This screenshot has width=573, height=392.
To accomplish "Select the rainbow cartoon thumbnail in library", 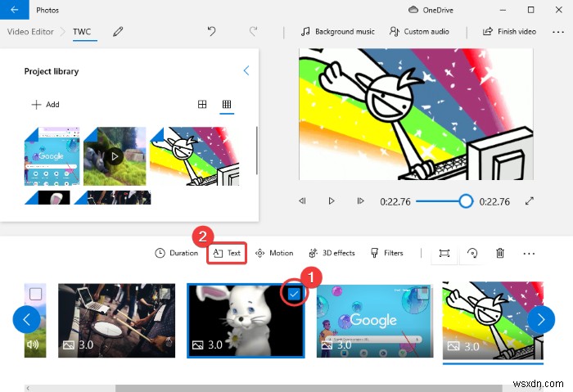I will (195, 156).
